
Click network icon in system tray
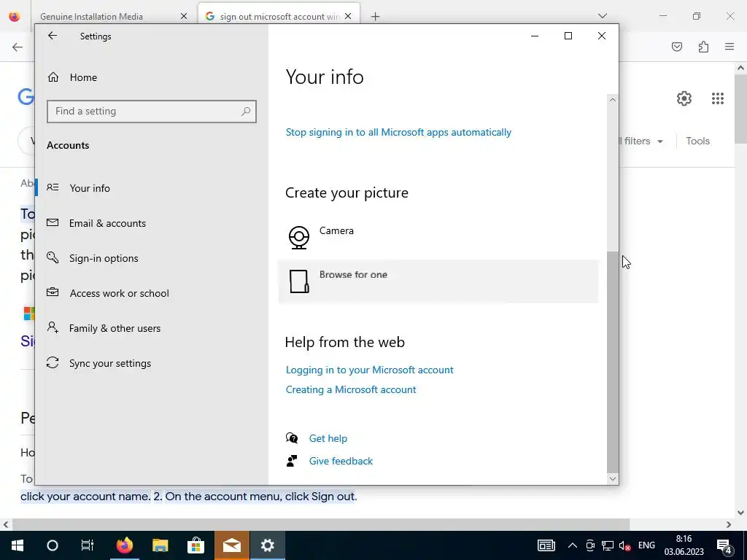point(608,545)
